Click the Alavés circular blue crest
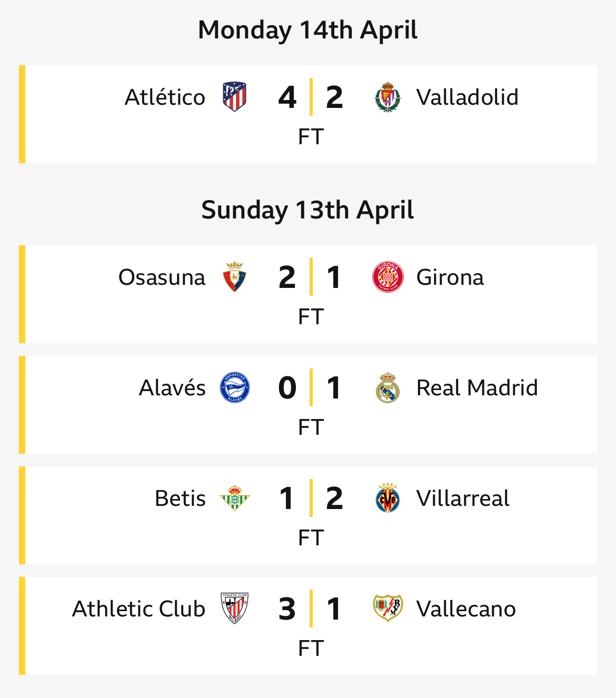Image resolution: width=616 pixels, height=698 pixels. pyautogui.click(x=234, y=387)
